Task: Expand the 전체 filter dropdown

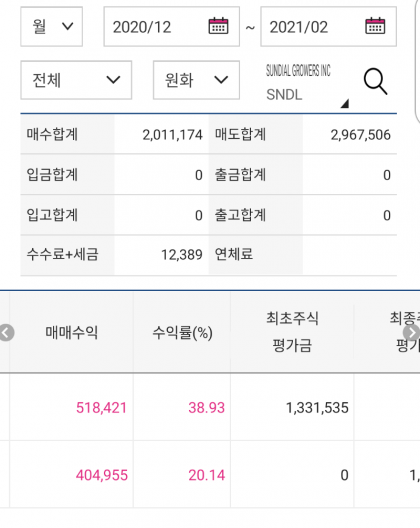Action: point(76,80)
